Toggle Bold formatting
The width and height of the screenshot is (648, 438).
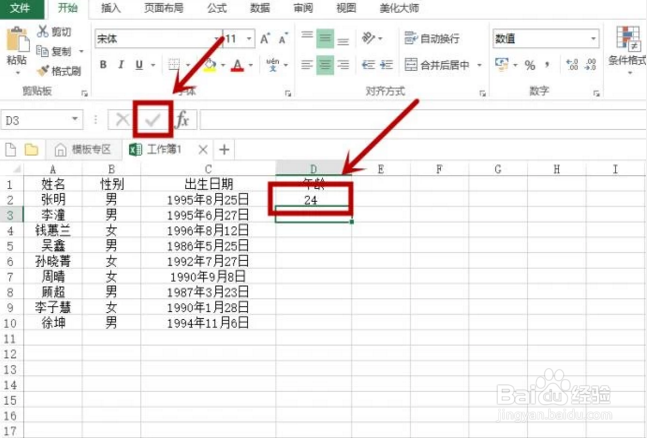point(103,64)
